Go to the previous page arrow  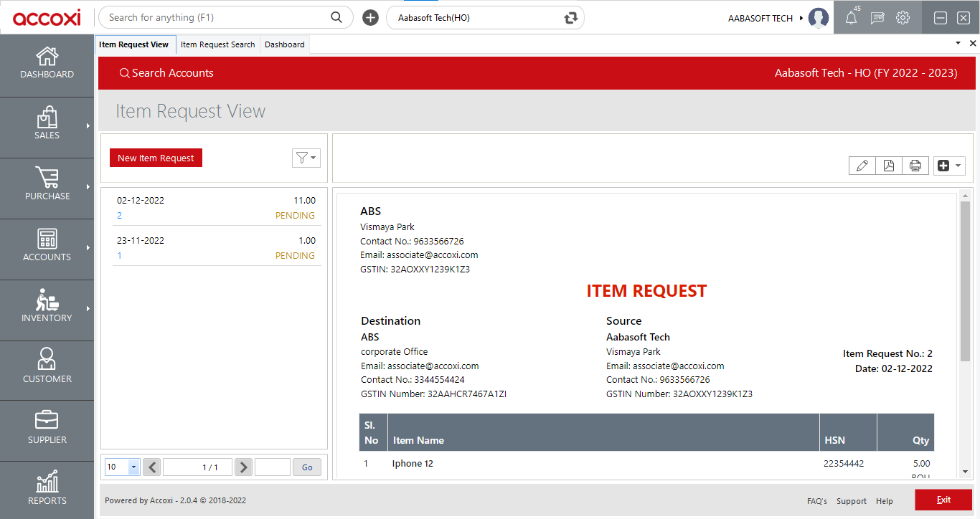tap(151, 467)
